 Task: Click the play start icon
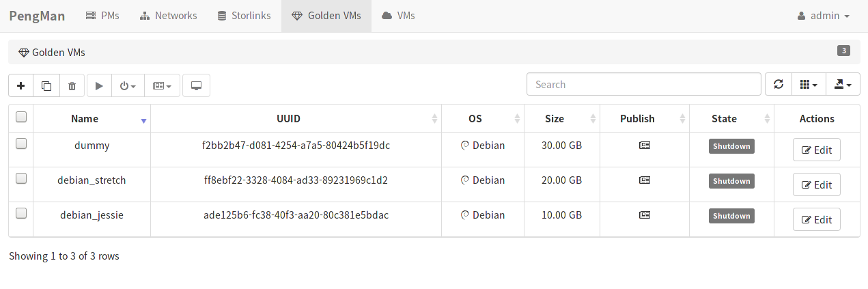point(99,85)
